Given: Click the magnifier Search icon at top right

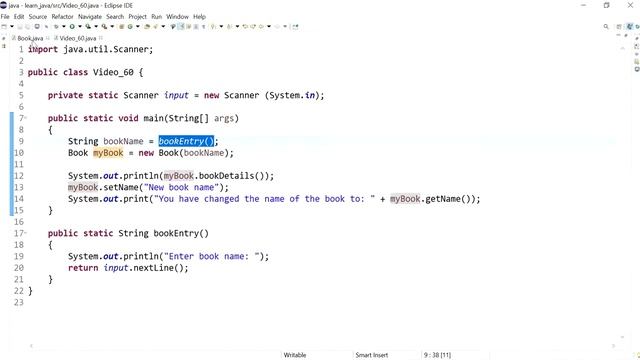Looking at the screenshot, I should click(606, 27).
